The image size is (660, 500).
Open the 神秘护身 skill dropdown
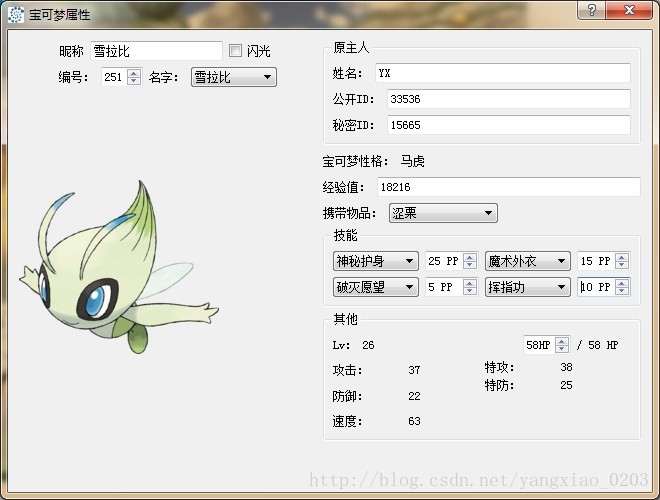click(375, 261)
